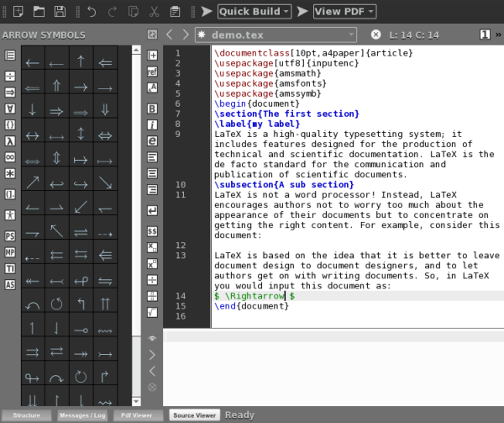Viewport: 504px width, 423px height.
Task: Close the demo.tex document
Action: (x=375, y=34)
